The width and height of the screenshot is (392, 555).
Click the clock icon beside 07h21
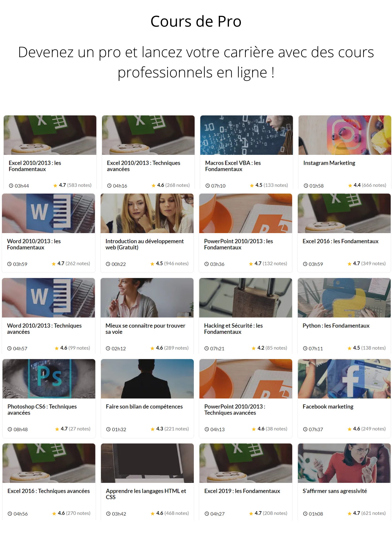(x=207, y=348)
